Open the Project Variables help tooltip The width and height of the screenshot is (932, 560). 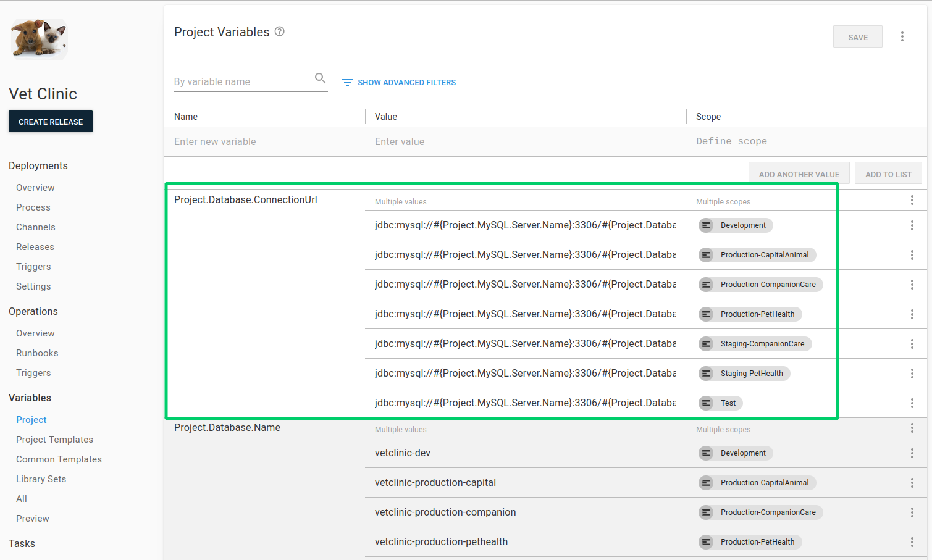coord(279,31)
